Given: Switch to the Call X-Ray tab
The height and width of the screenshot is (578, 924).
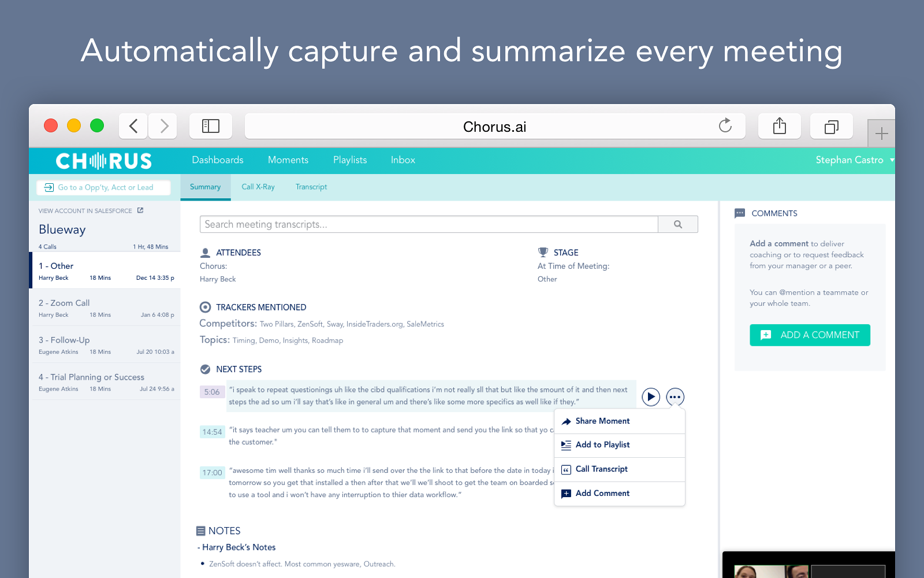Looking at the screenshot, I should point(258,187).
